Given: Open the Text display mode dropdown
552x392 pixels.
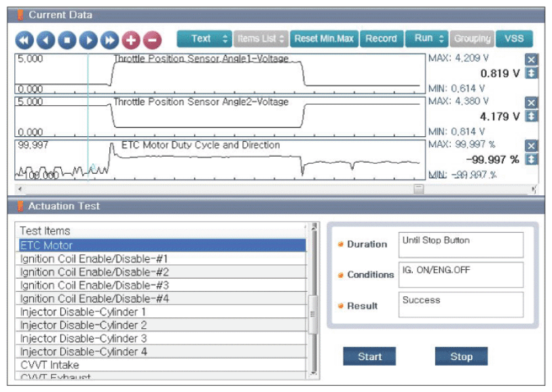Looking at the screenshot, I should pos(204,39).
